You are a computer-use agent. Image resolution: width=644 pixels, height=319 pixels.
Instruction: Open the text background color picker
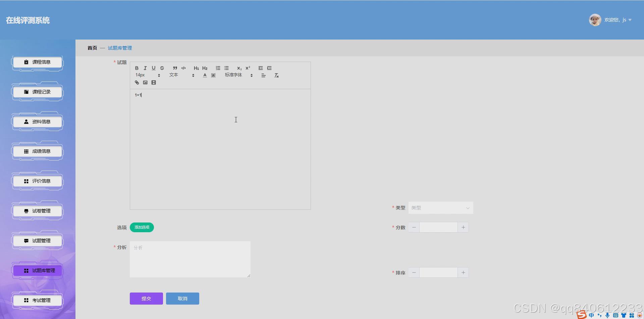[x=213, y=75]
